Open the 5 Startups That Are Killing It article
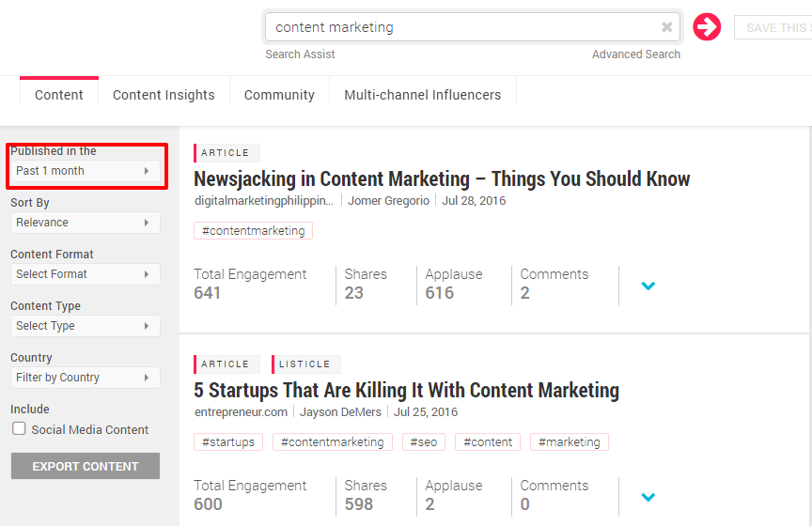The height and width of the screenshot is (526, 812). [407, 391]
